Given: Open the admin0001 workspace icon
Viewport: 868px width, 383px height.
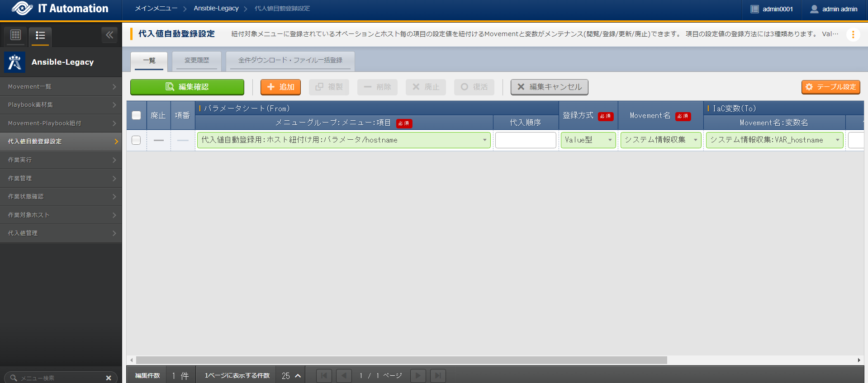Looking at the screenshot, I should click(754, 9).
